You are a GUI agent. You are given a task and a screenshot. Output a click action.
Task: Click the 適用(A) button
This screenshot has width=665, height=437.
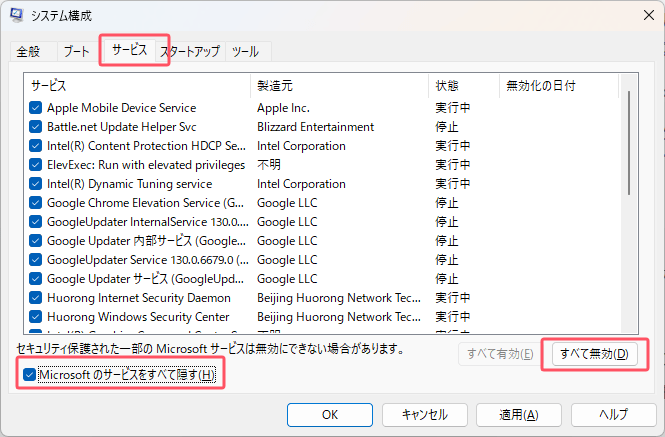[519, 415]
